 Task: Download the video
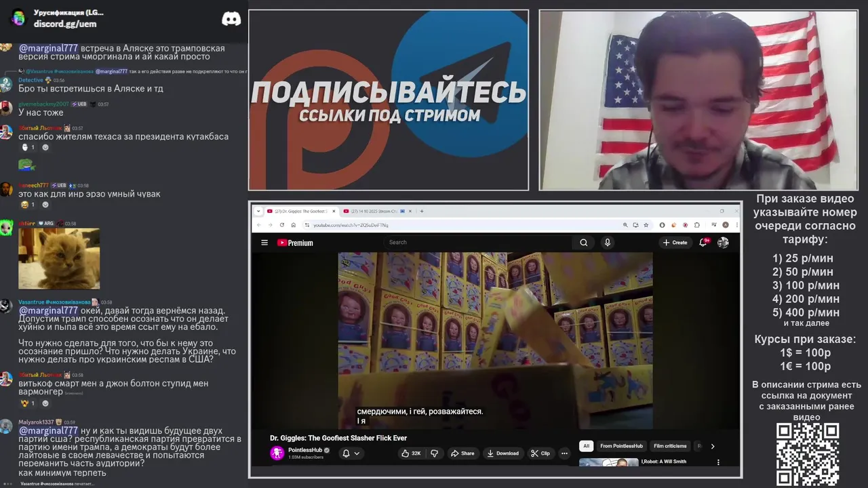502,453
